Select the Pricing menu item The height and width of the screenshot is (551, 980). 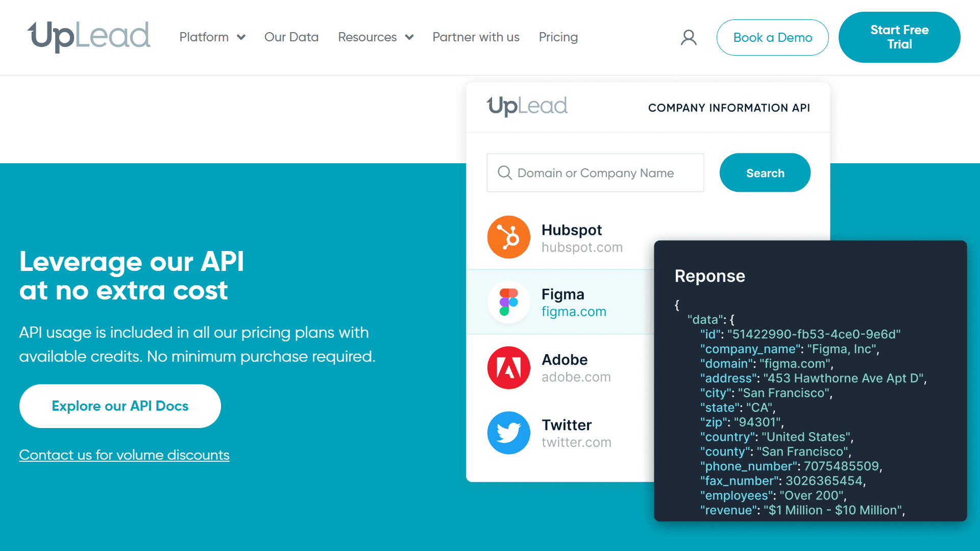click(x=558, y=37)
